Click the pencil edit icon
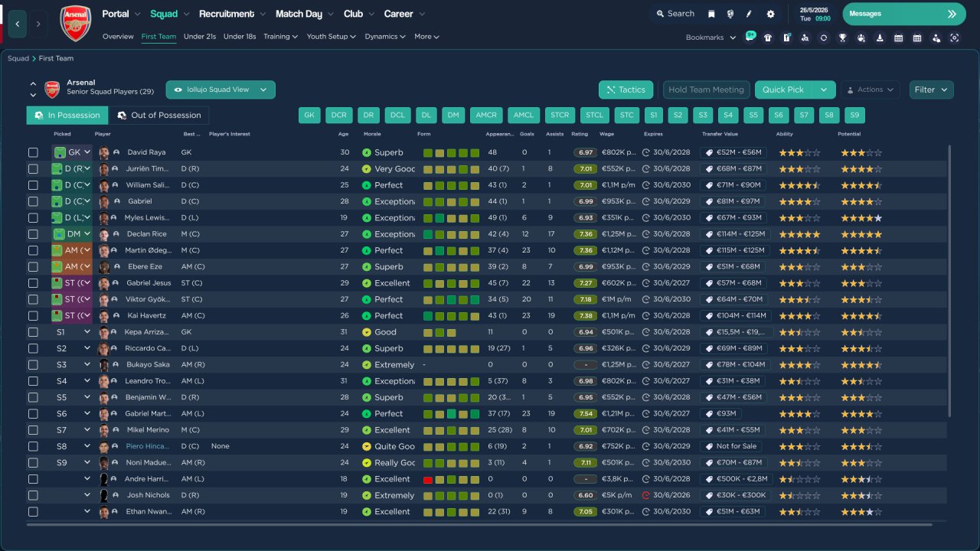 point(749,14)
